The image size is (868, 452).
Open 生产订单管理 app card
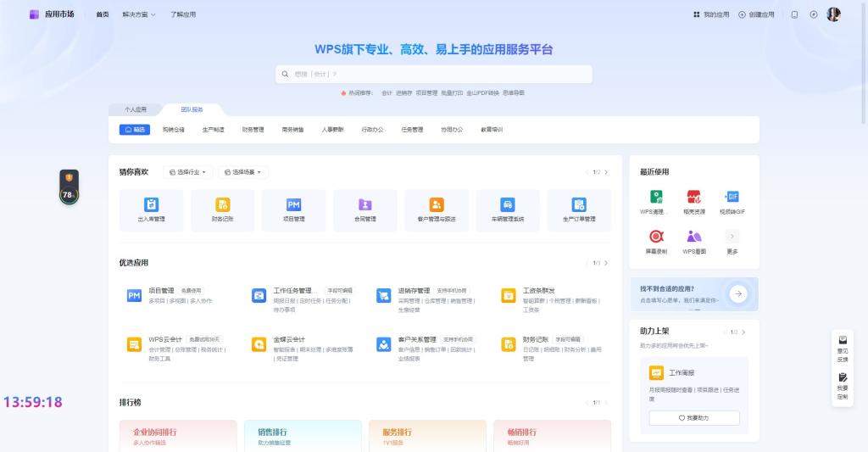pyautogui.click(x=579, y=210)
